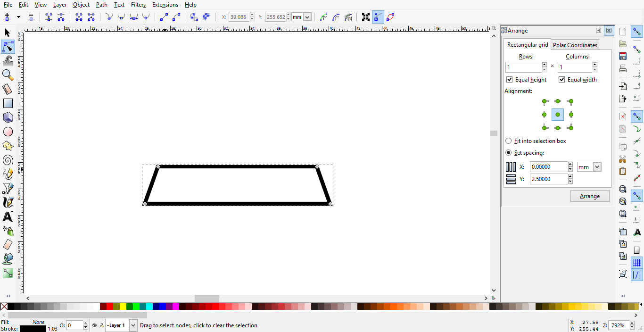Increase Rows value with stepper
The image size is (644, 332).
[x=545, y=65]
